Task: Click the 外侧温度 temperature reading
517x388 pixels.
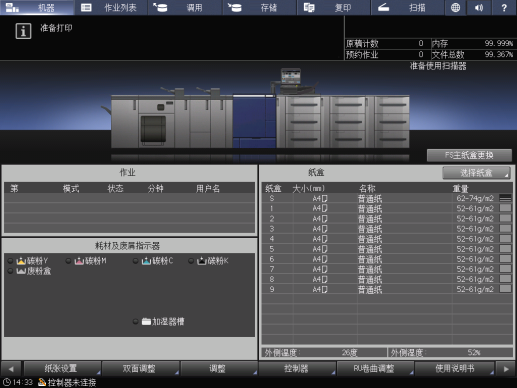Action: point(349,352)
